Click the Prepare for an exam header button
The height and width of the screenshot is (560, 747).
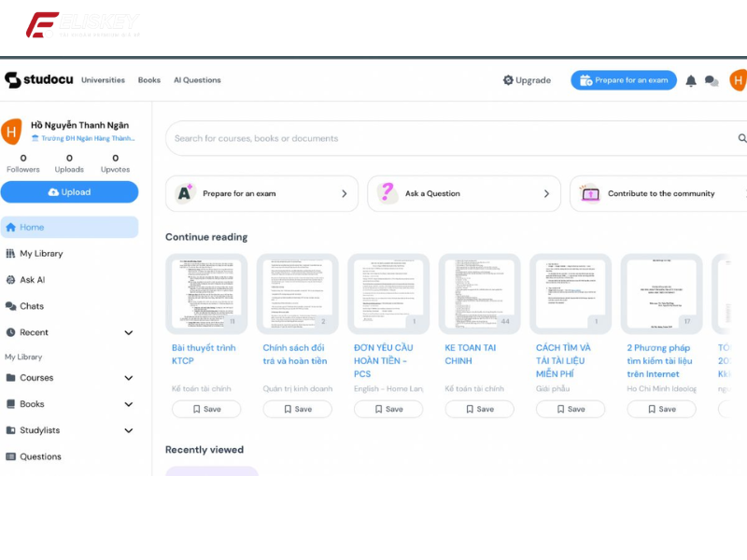(624, 80)
